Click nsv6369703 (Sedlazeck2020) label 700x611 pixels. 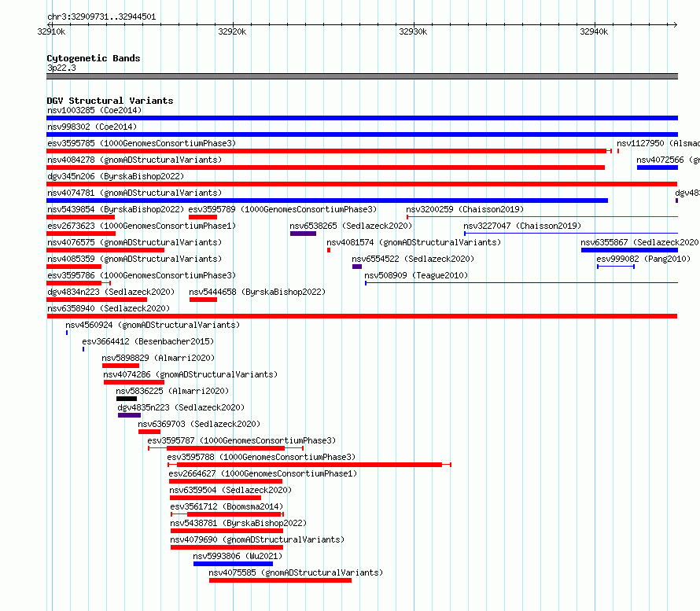point(199,424)
